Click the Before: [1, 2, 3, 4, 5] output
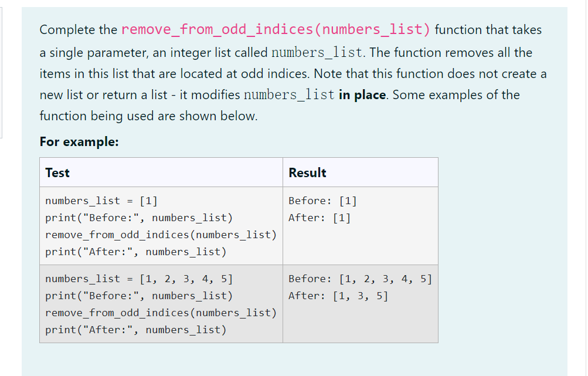The width and height of the screenshot is (588, 376). (359, 278)
